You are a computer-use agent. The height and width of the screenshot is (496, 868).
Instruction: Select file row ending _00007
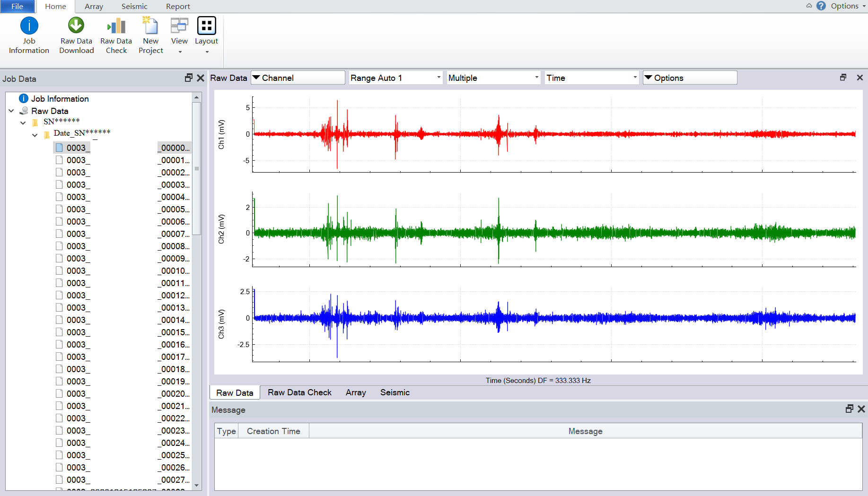[x=123, y=234]
